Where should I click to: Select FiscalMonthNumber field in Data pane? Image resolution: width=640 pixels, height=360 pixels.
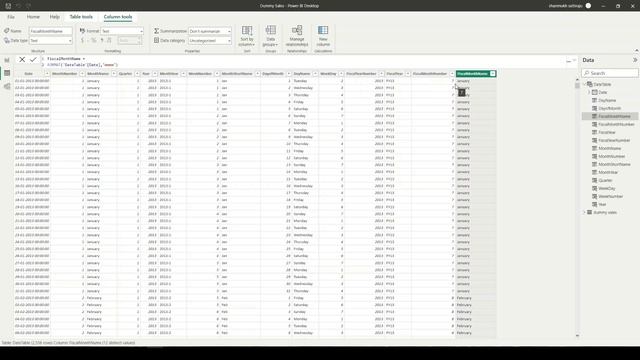click(x=616, y=124)
